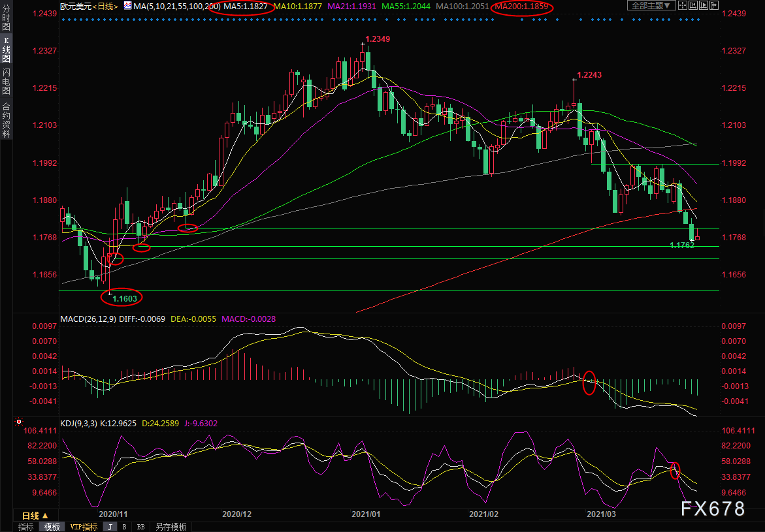This screenshot has height=532, width=765.
Task: Toggle the J template button
Action: (x=110, y=527)
